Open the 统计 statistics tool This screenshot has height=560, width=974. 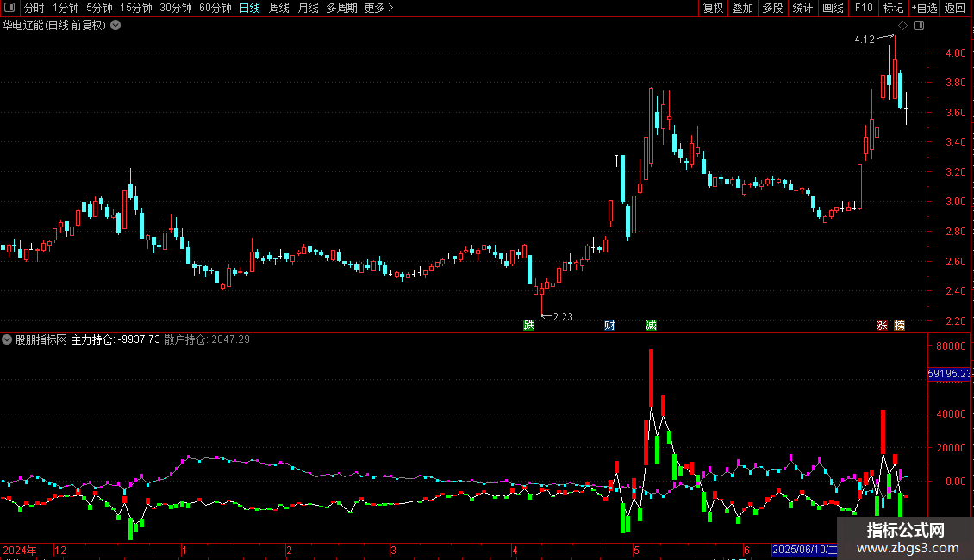(x=802, y=8)
